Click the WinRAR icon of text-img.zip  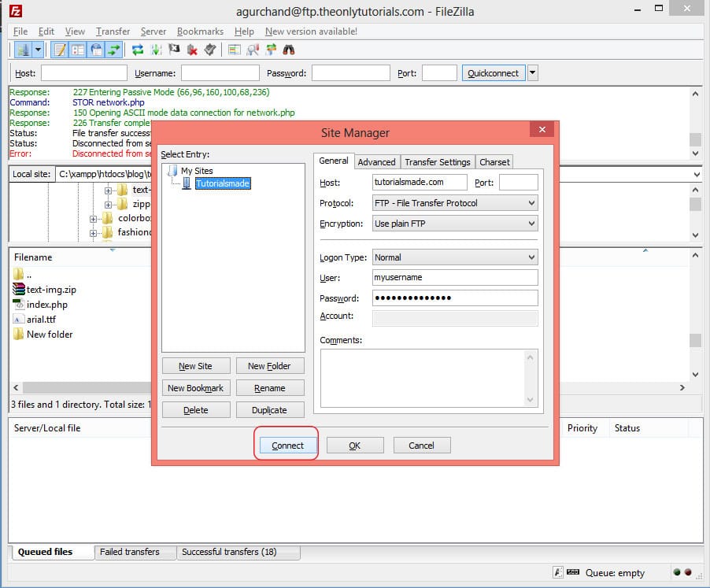coord(19,289)
